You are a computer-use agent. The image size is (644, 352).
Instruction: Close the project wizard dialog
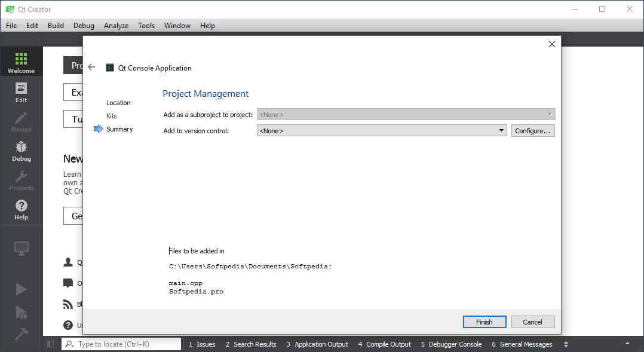pos(551,44)
